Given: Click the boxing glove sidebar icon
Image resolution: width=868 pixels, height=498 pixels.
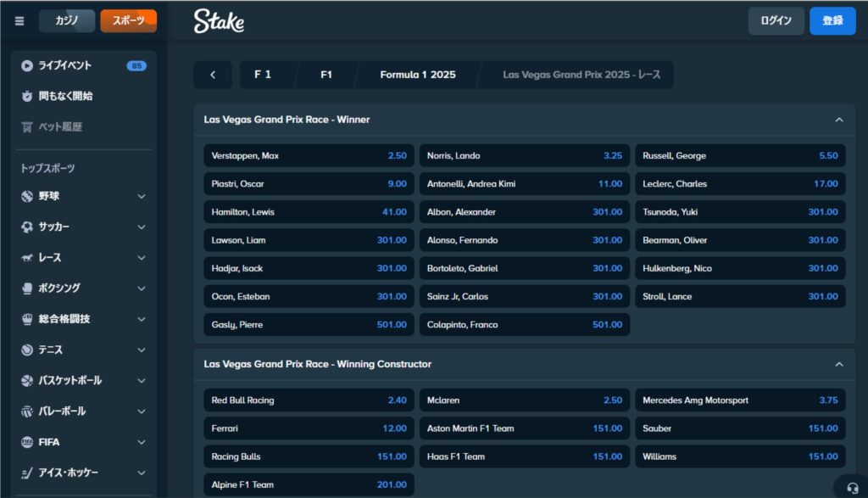Looking at the screenshot, I should coord(27,288).
